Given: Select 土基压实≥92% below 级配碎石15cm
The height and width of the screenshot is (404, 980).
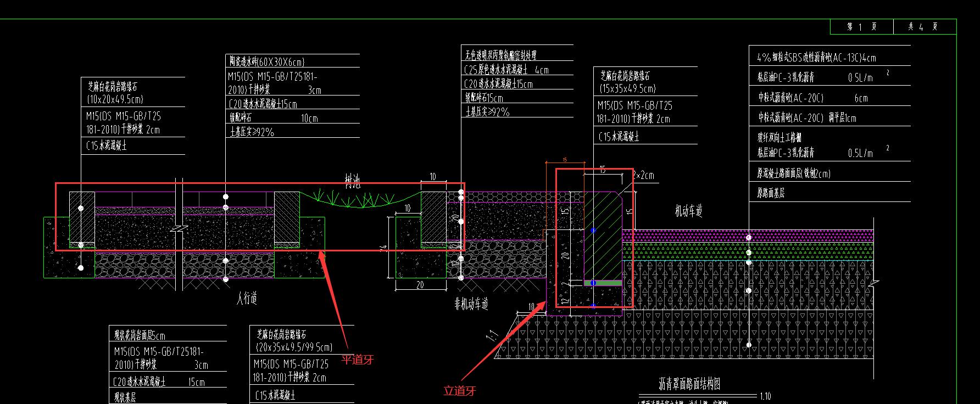Looking at the screenshot, I should 487,111.
